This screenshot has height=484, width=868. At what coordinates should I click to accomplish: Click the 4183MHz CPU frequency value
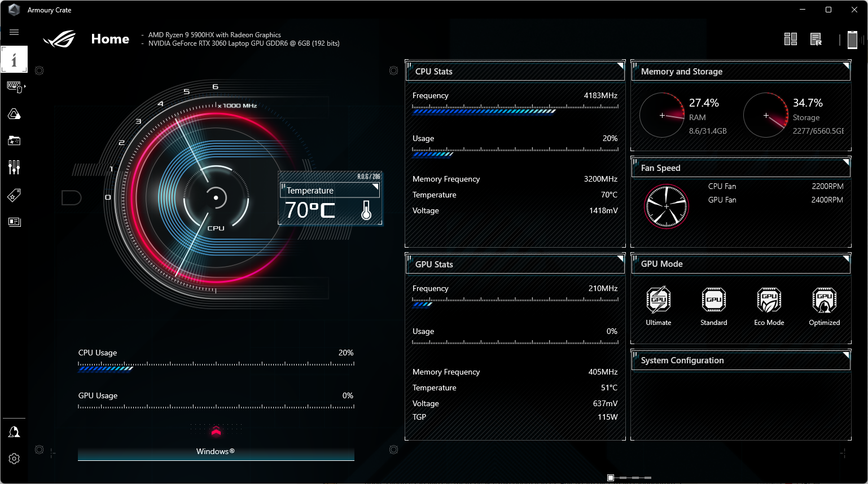pyautogui.click(x=600, y=96)
